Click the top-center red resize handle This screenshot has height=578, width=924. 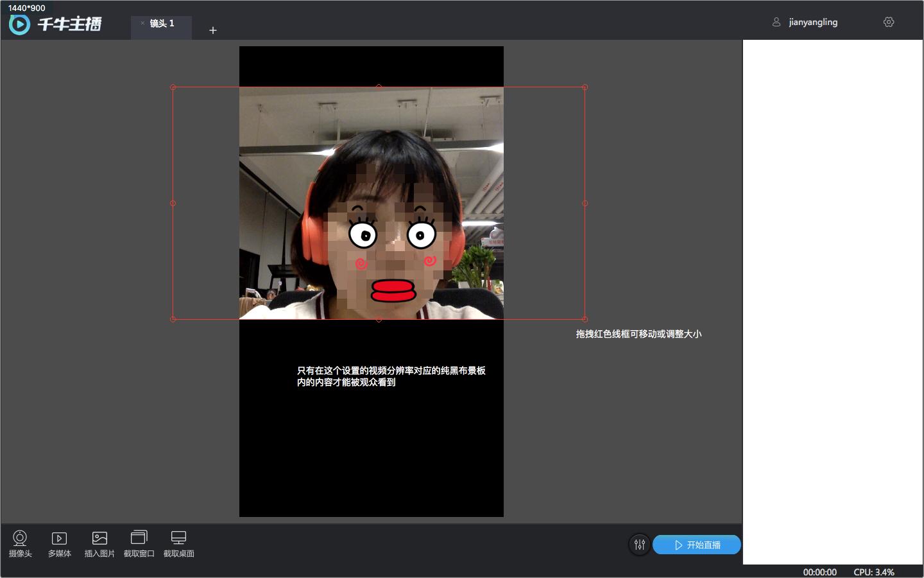[x=379, y=85]
